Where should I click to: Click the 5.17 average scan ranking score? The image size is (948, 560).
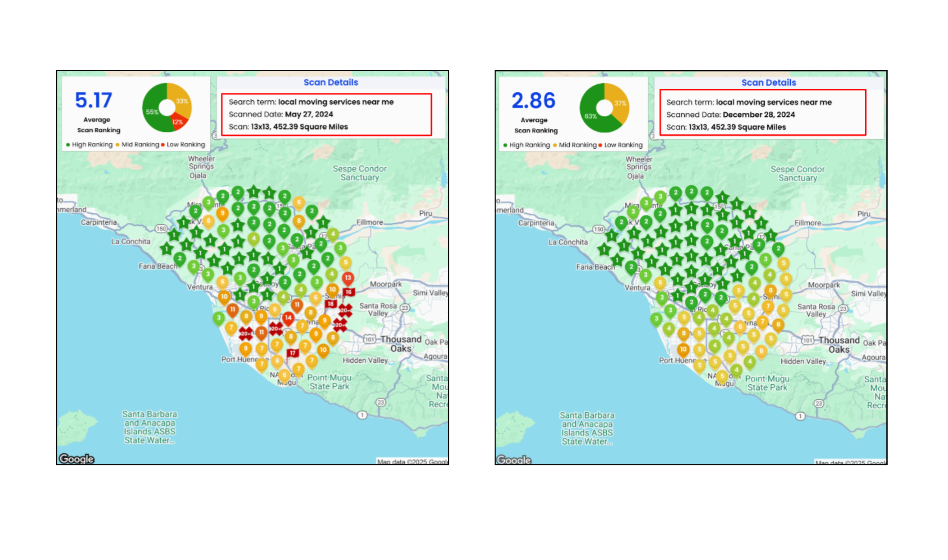94,100
